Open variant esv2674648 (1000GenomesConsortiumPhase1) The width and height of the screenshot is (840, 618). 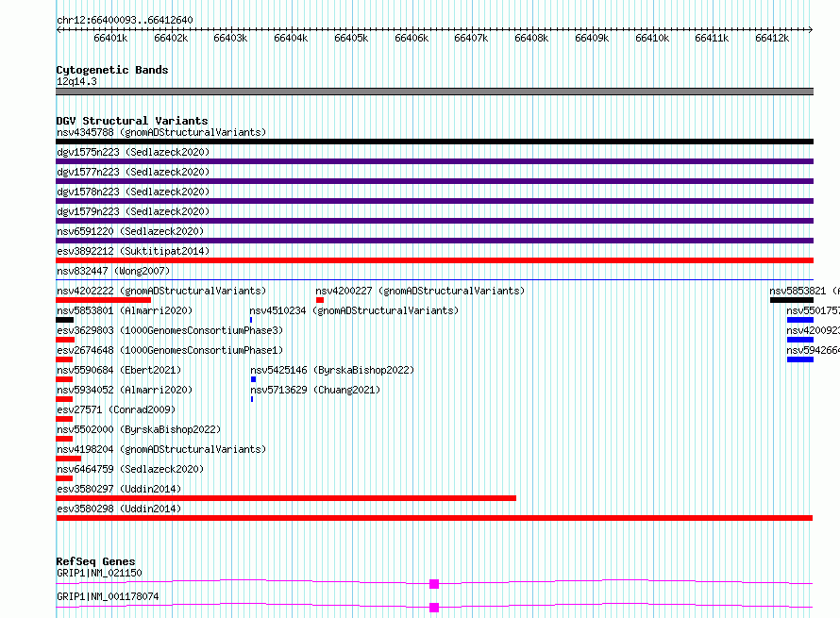pos(170,350)
